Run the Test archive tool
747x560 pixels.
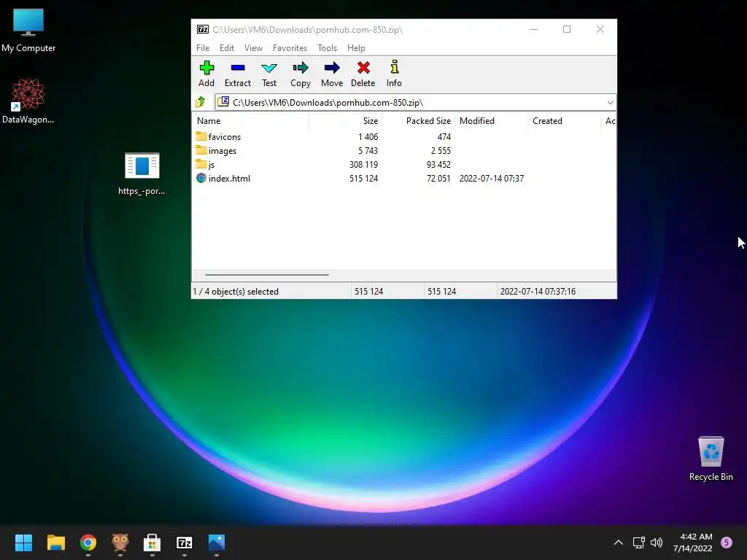tap(269, 68)
